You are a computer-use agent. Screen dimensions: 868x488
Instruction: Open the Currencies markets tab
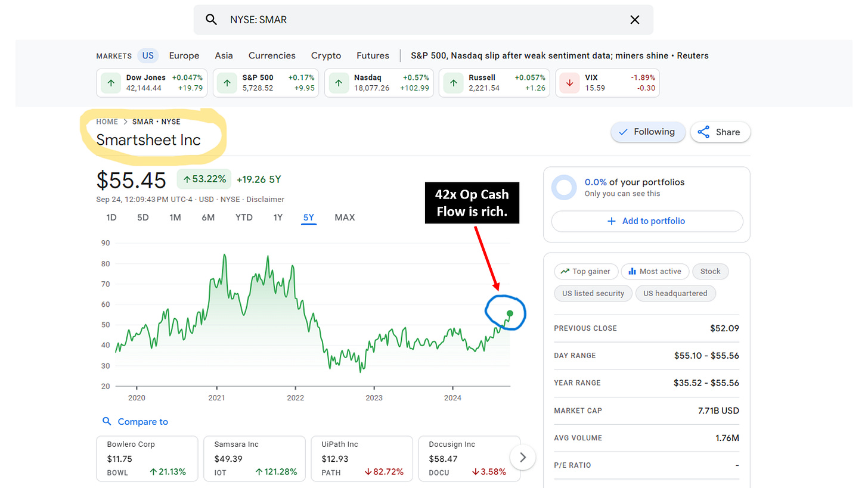coord(272,55)
